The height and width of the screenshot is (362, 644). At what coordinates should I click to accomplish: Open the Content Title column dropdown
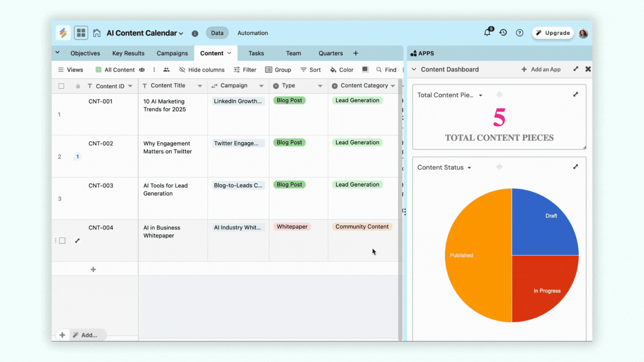click(x=200, y=86)
